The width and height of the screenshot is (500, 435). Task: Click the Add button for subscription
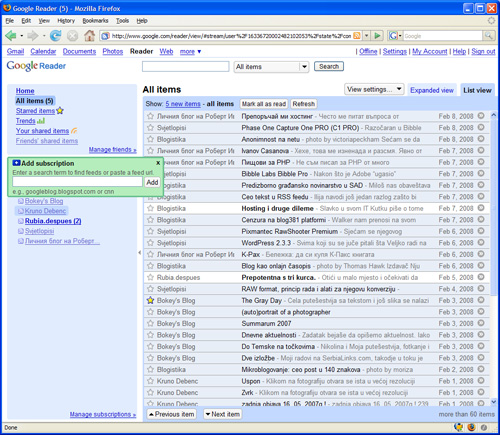point(152,182)
